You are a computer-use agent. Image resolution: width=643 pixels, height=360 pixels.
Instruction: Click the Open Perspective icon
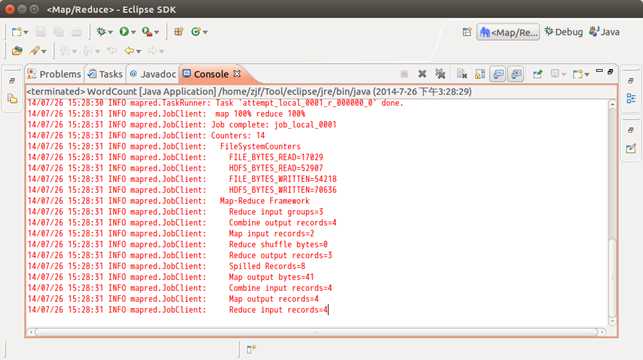tap(467, 32)
